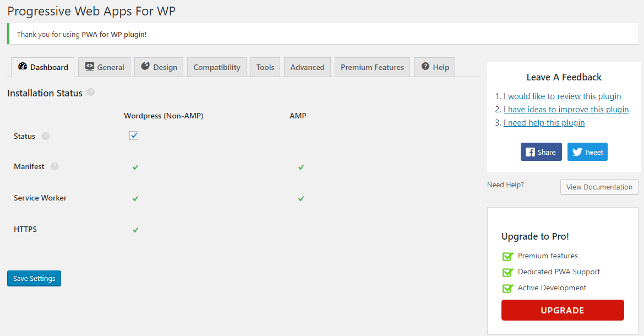Click the Premium features check icon

(x=507, y=256)
